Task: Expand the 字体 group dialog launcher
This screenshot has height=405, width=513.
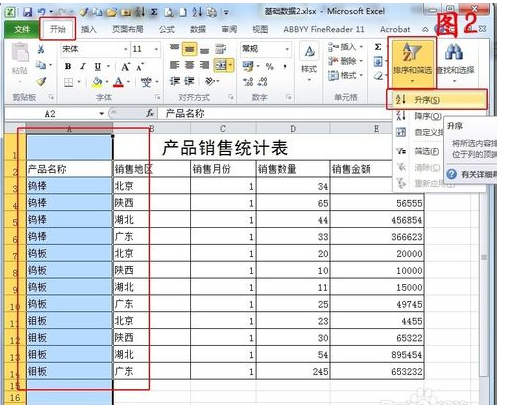Action: tap(157, 97)
